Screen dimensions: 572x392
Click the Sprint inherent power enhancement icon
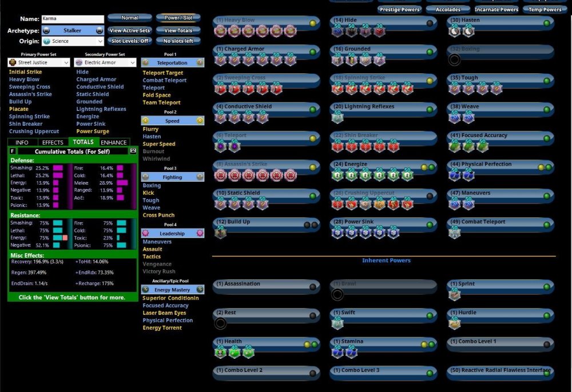tap(455, 295)
